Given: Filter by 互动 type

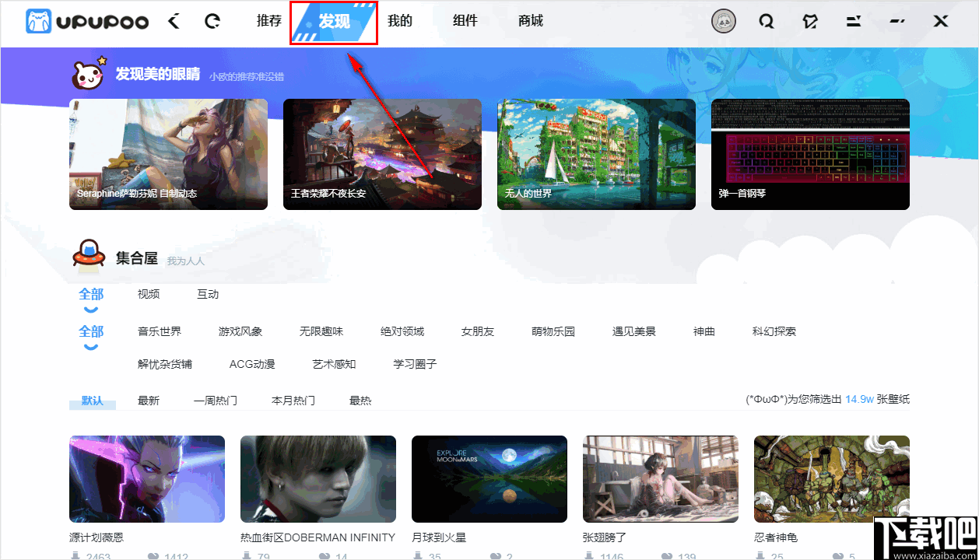Looking at the screenshot, I should click(208, 294).
